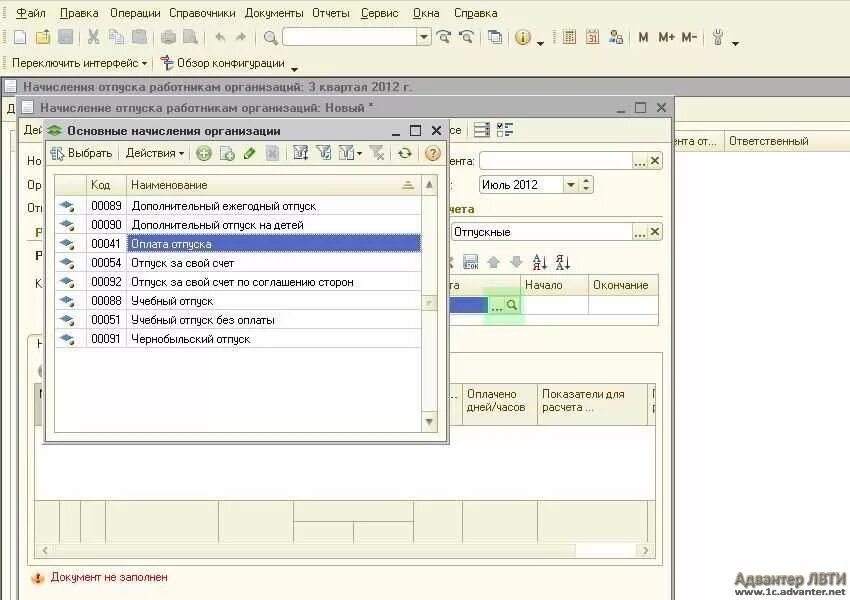850x600 pixels.
Task: Sort list by Код column header
Action: (x=106, y=185)
